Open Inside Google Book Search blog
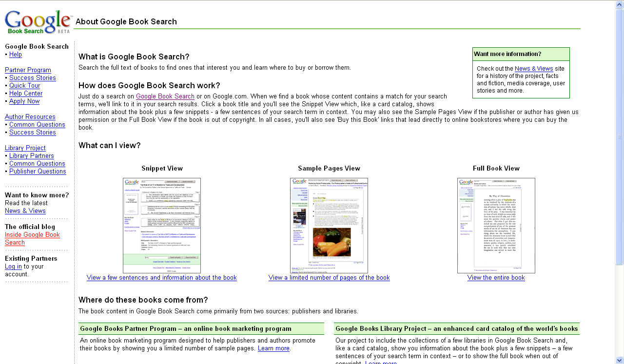This screenshot has width=624, height=364. (32, 235)
